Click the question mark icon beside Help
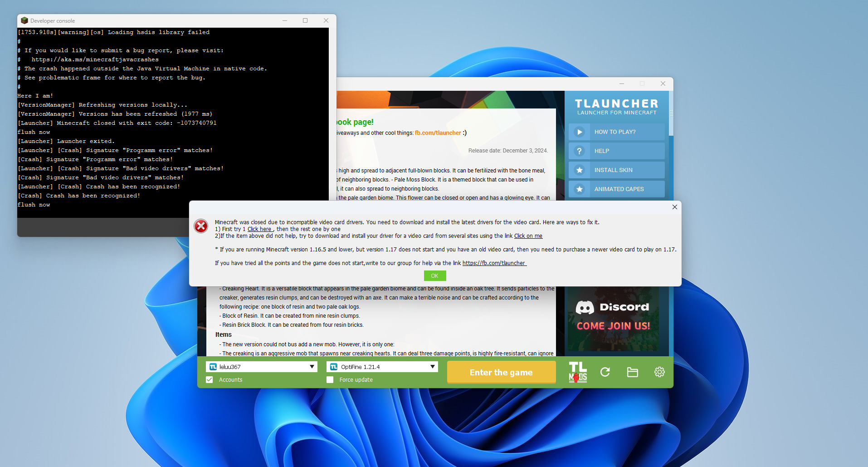This screenshot has height=467, width=868. coord(579,151)
